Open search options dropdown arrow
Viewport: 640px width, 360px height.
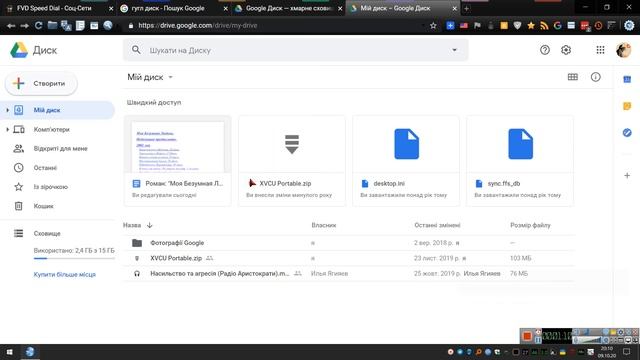click(x=454, y=50)
